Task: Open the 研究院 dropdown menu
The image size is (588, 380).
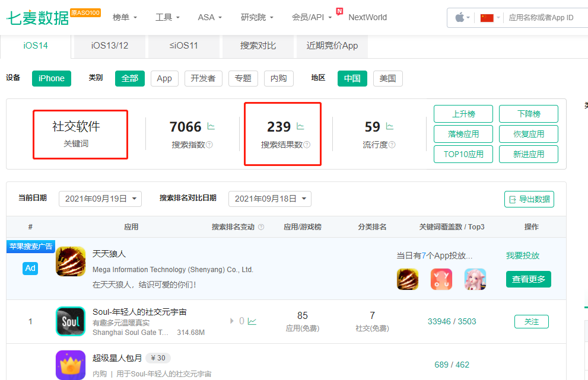Action: (x=257, y=18)
